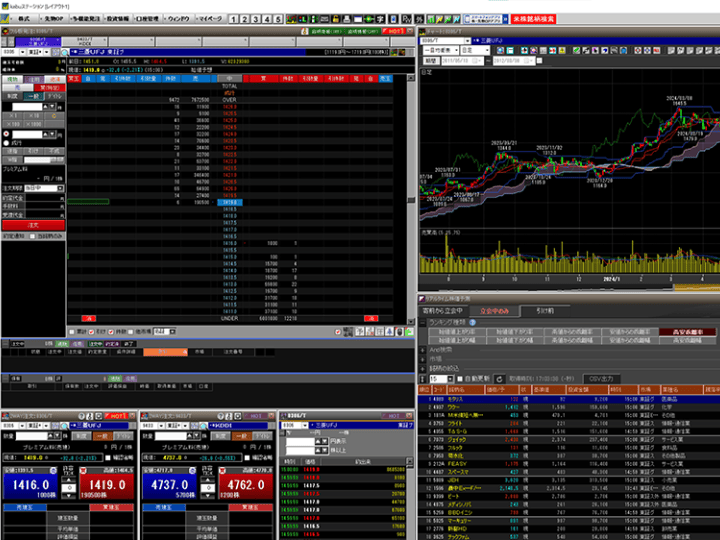Collapse the ランキング種別 section
This screenshot has height=540, width=720.
(x=423, y=322)
